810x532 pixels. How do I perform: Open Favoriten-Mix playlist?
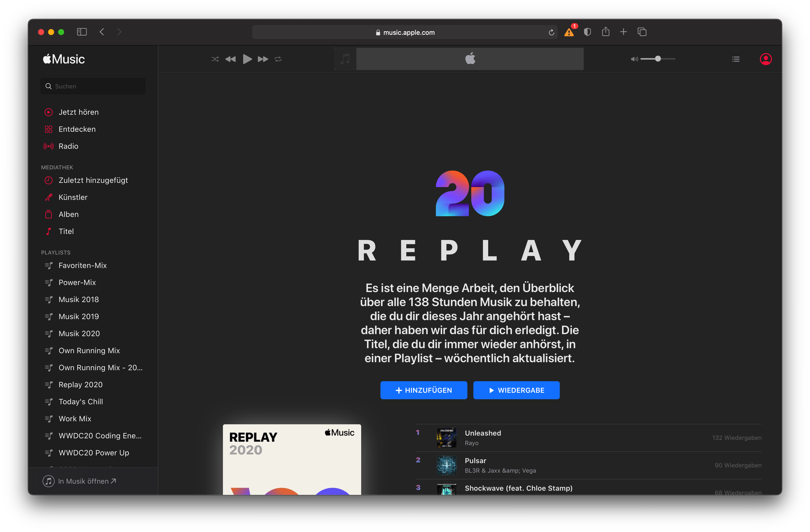(x=83, y=265)
